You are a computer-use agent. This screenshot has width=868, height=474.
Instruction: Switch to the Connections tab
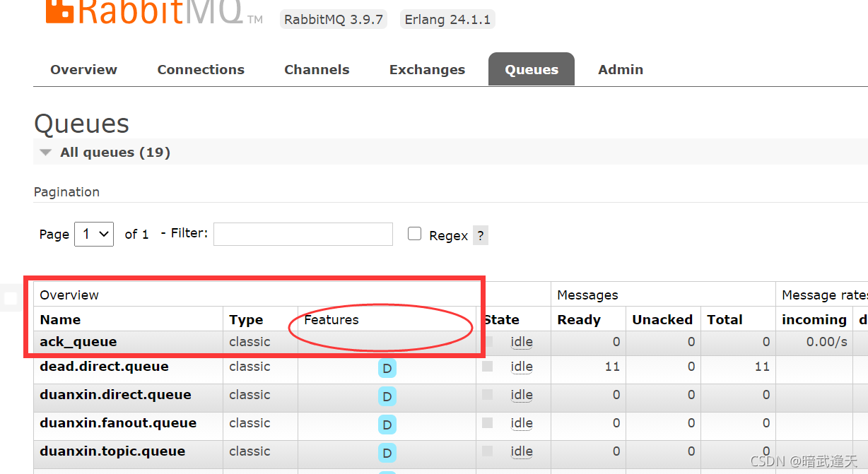click(201, 70)
